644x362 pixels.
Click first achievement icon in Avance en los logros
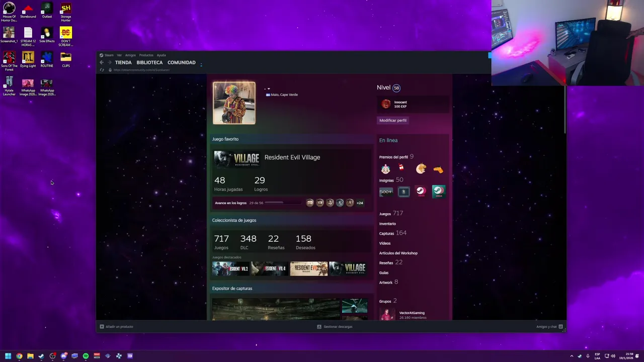310,203
